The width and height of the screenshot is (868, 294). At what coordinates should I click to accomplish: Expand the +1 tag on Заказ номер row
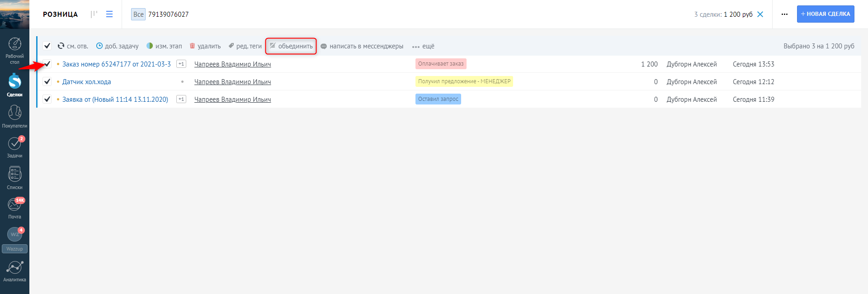click(181, 64)
